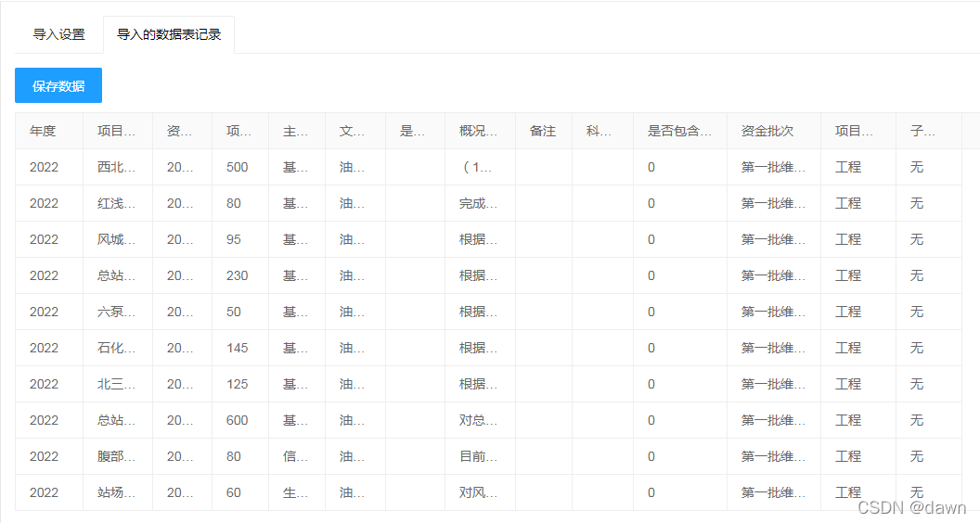Image resolution: width=980 pixels, height=523 pixels.
Task: Switch to the 导入设置 tab
Action: [58, 34]
